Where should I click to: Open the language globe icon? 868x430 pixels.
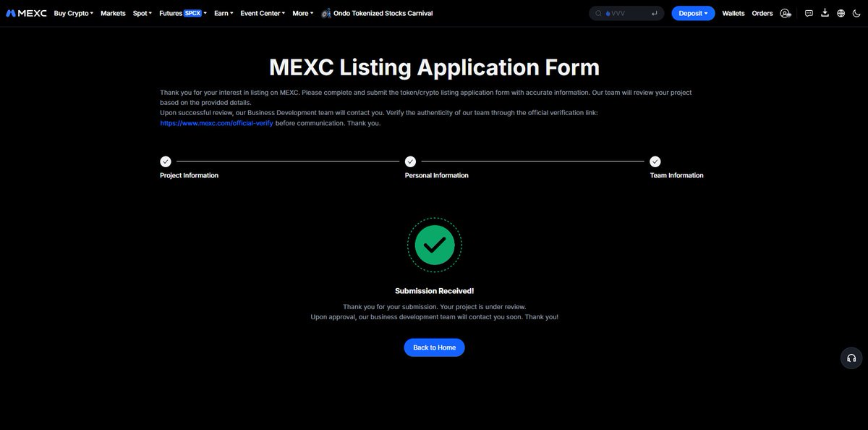841,13
